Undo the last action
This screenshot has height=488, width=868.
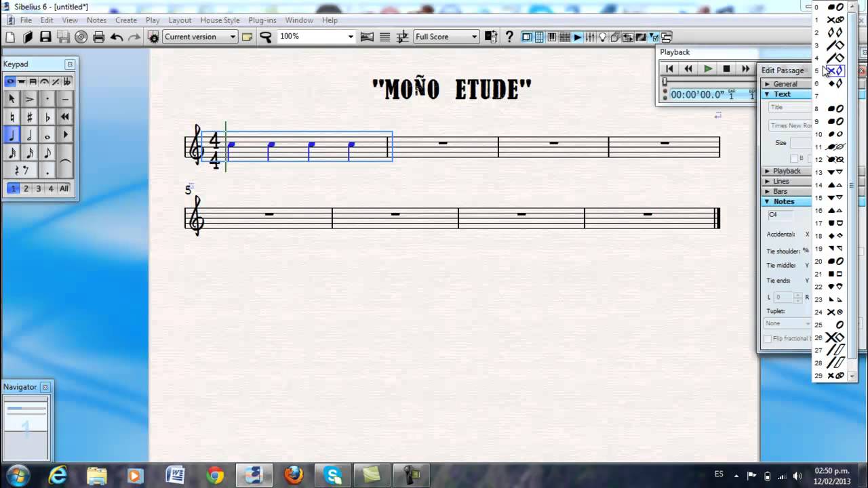point(117,37)
